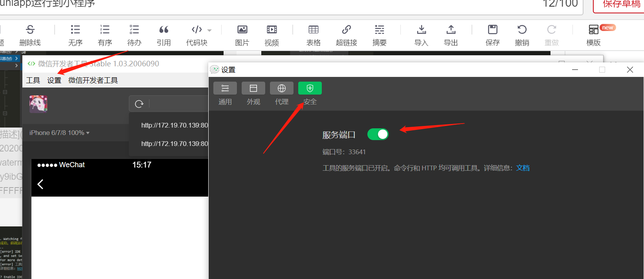This screenshot has width=644, height=279.
Task: Refresh the simulator with the reload icon
Action: [x=139, y=104]
